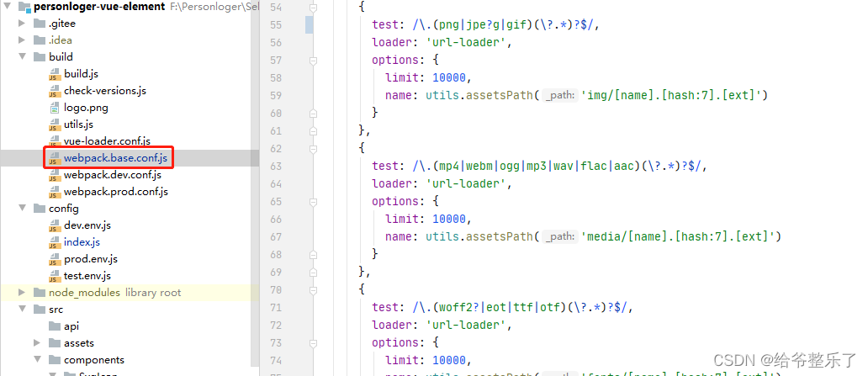The width and height of the screenshot is (868, 376).
Task: Collapse the personloger-vue-element project root
Action: coord(8,7)
